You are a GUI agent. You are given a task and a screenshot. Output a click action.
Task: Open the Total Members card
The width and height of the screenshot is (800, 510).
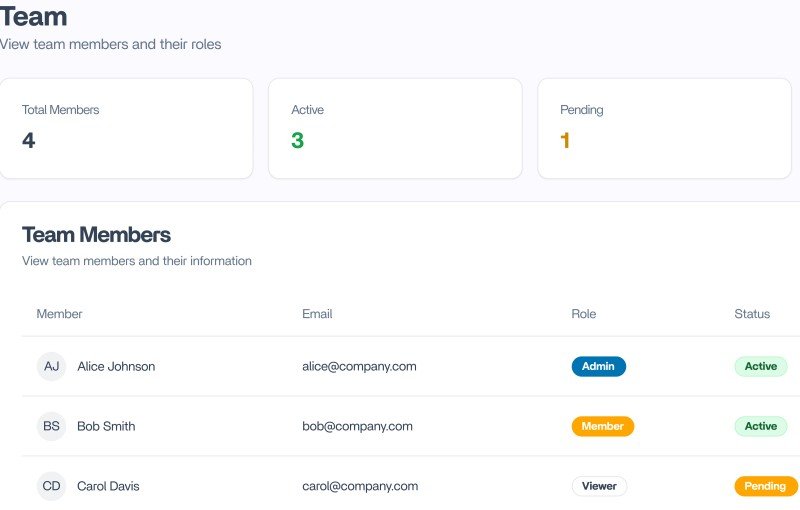(x=126, y=128)
